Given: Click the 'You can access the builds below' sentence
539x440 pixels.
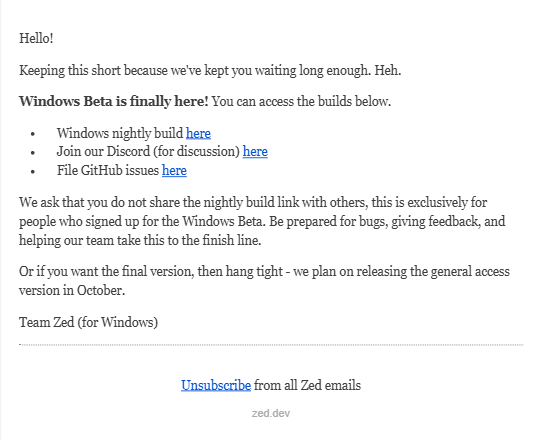Looking at the screenshot, I should pos(301,101).
